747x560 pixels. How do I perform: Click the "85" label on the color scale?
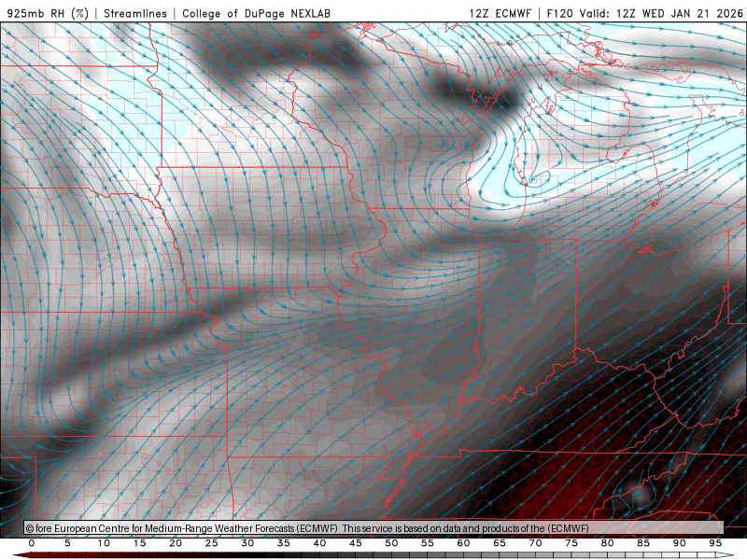(x=643, y=543)
